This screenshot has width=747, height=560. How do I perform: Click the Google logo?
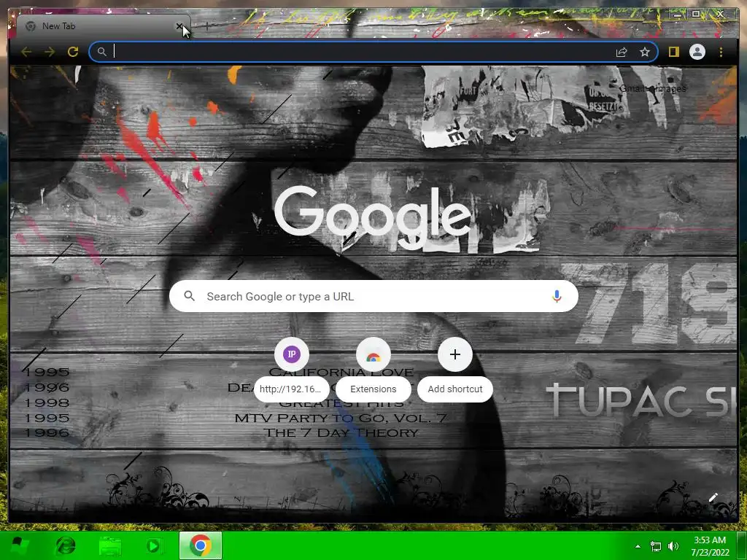(373, 217)
